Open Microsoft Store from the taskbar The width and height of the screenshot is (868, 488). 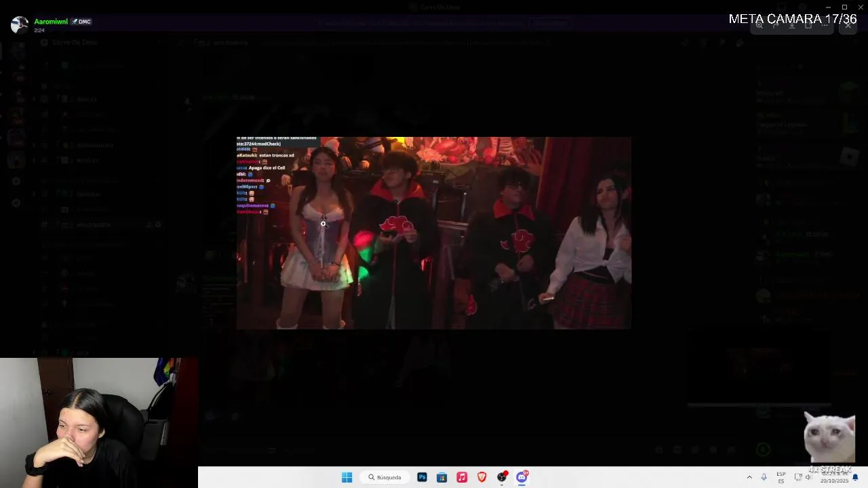(x=441, y=477)
